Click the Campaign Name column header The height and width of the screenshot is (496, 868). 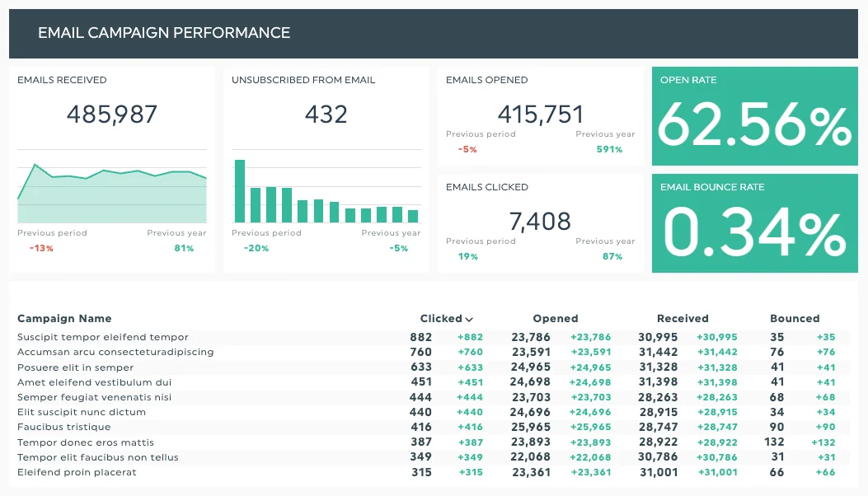click(64, 318)
